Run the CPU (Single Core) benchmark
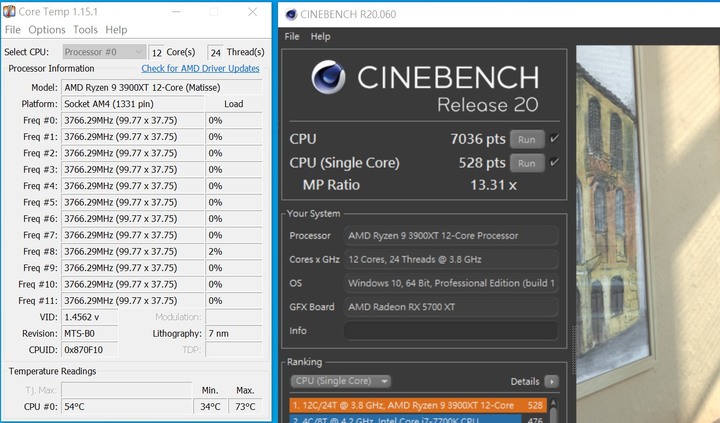The width and height of the screenshot is (720, 423). [527, 163]
